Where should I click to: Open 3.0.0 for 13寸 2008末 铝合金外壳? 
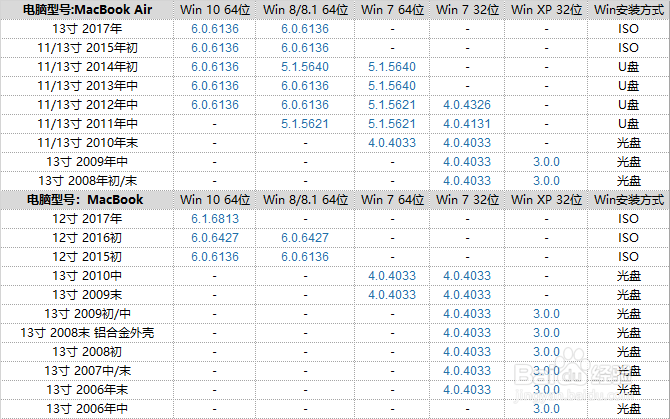pyautogui.click(x=547, y=333)
